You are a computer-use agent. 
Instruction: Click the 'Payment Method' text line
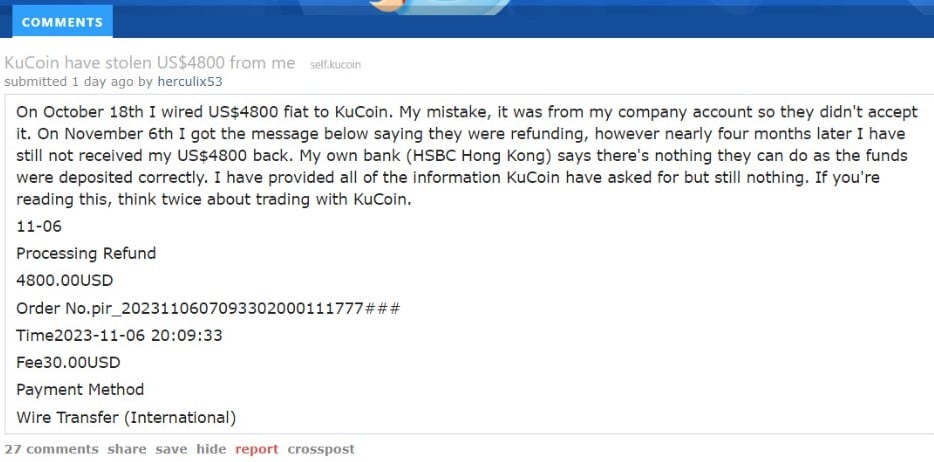point(80,390)
